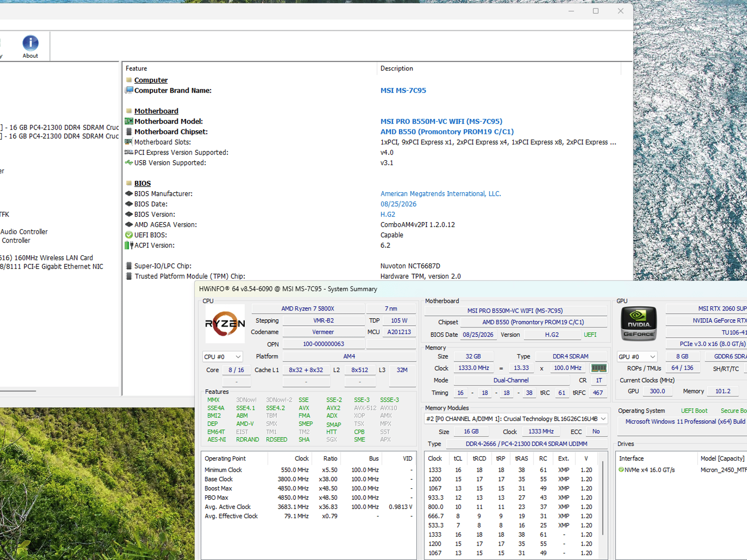This screenshot has width=747, height=560.
Task: Select the Boost Max clock row
Action: click(309, 488)
